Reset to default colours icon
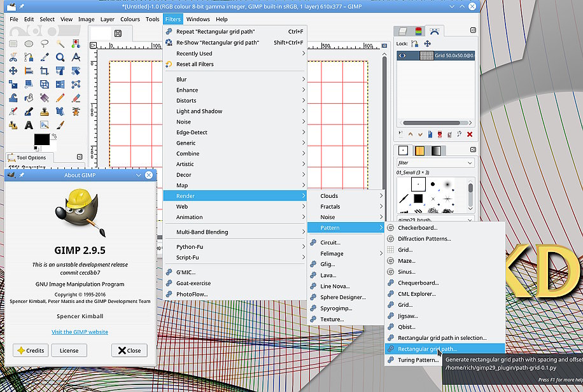Image resolution: width=583 pixels, height=392 pixels. tap(36, 148)
